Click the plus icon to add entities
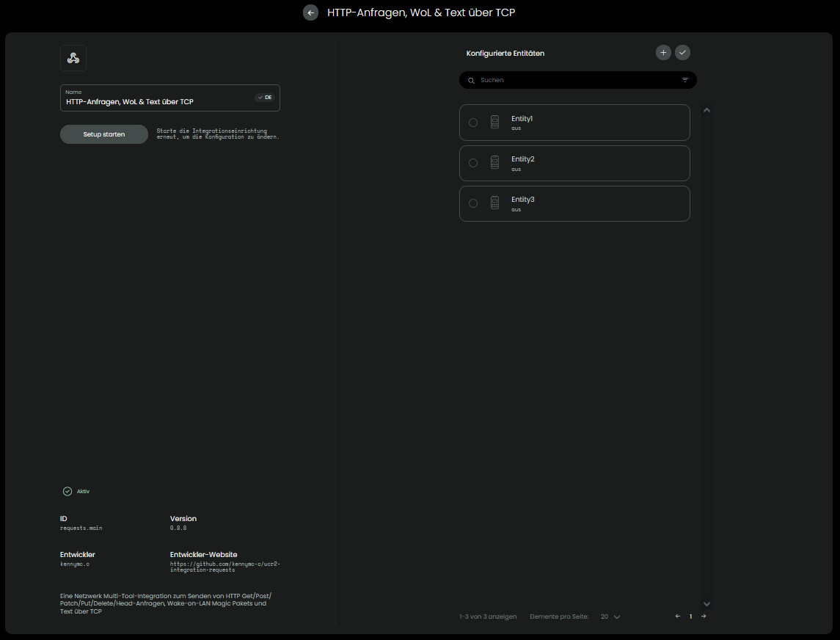Screen dimensions: 840x640 663,52
